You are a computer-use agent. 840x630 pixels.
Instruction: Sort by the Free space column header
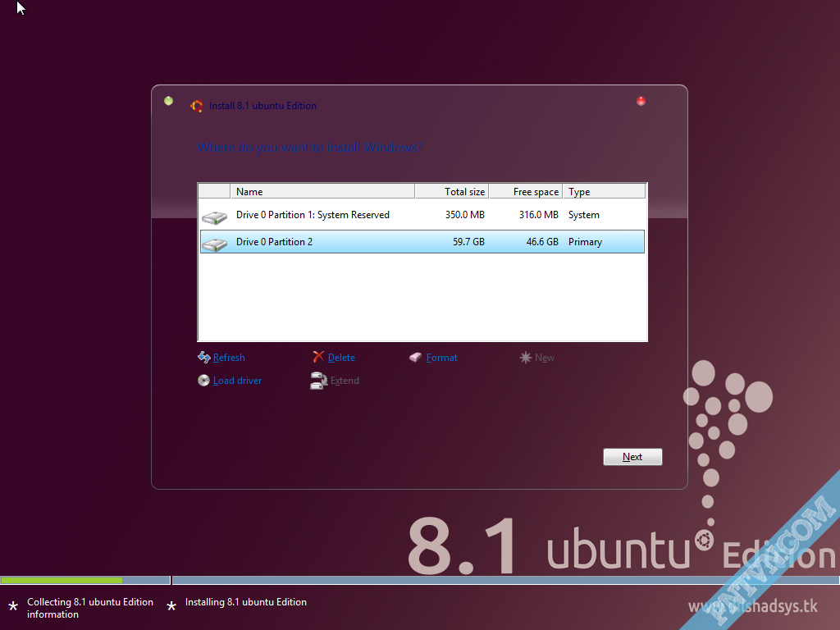tap(526, 191)
